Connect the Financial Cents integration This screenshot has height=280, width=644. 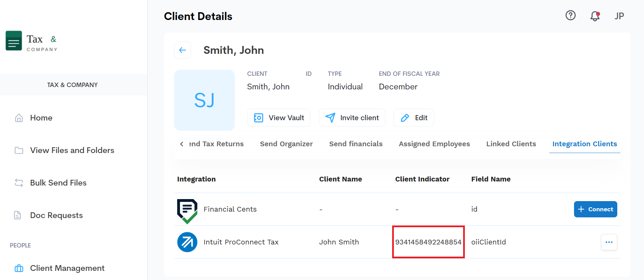point(596,209)
